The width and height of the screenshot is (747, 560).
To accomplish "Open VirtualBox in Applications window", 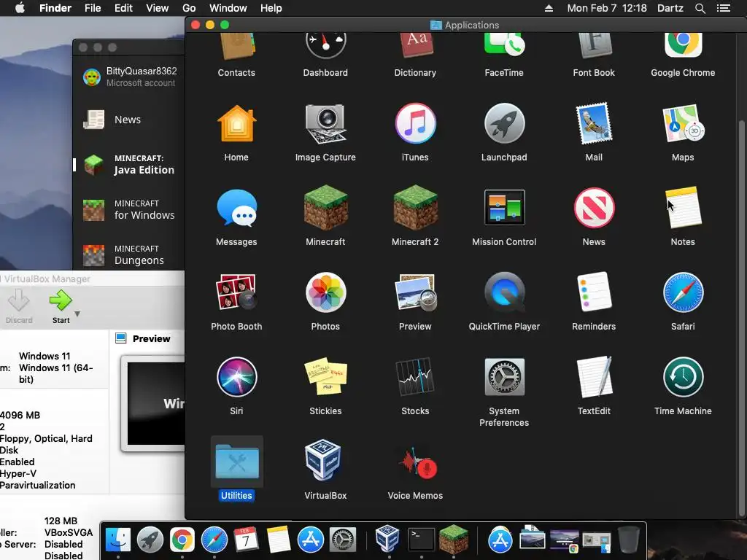I will 324,460.
